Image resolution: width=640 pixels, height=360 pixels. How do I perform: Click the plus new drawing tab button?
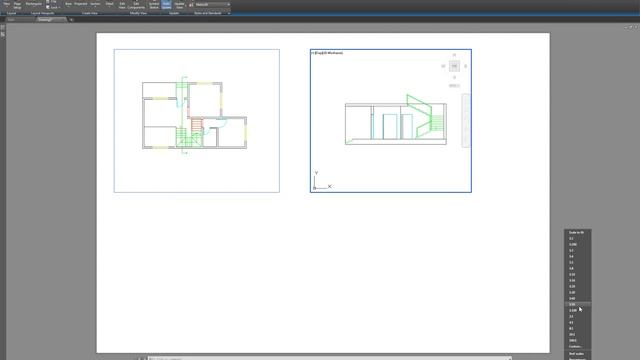[x=71, y=20]
